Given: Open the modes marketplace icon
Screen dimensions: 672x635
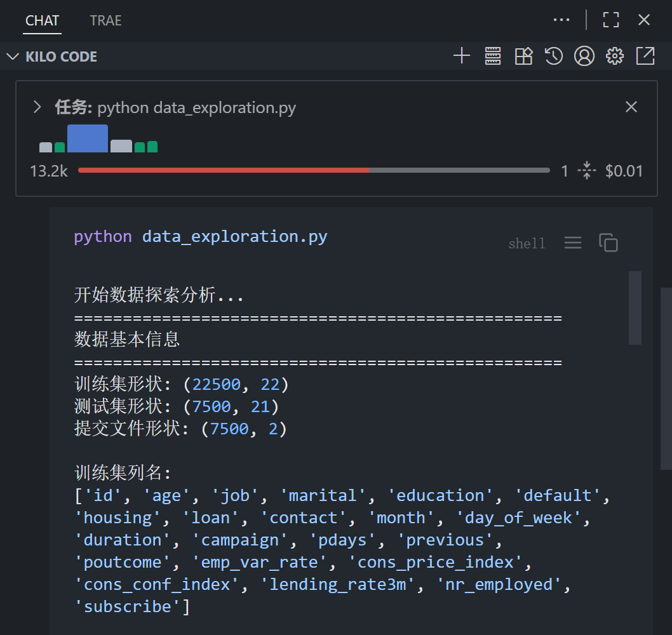Looking at the screenshot, I should 523,56.
